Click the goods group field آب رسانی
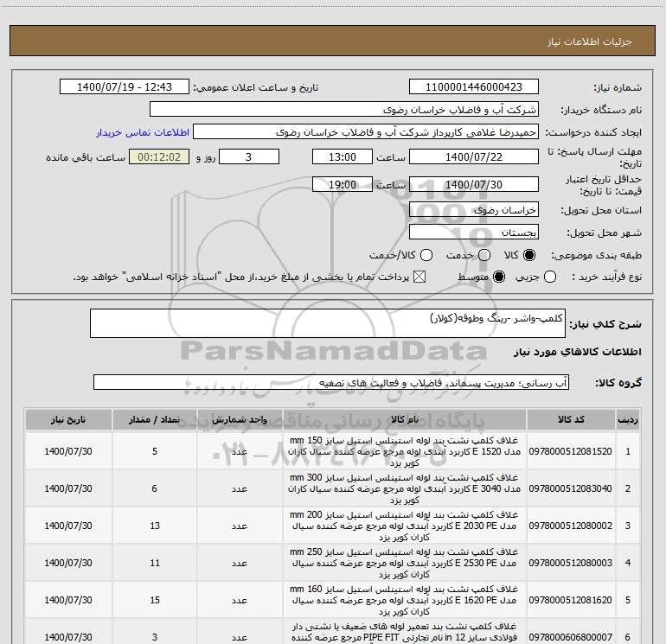 331,382
